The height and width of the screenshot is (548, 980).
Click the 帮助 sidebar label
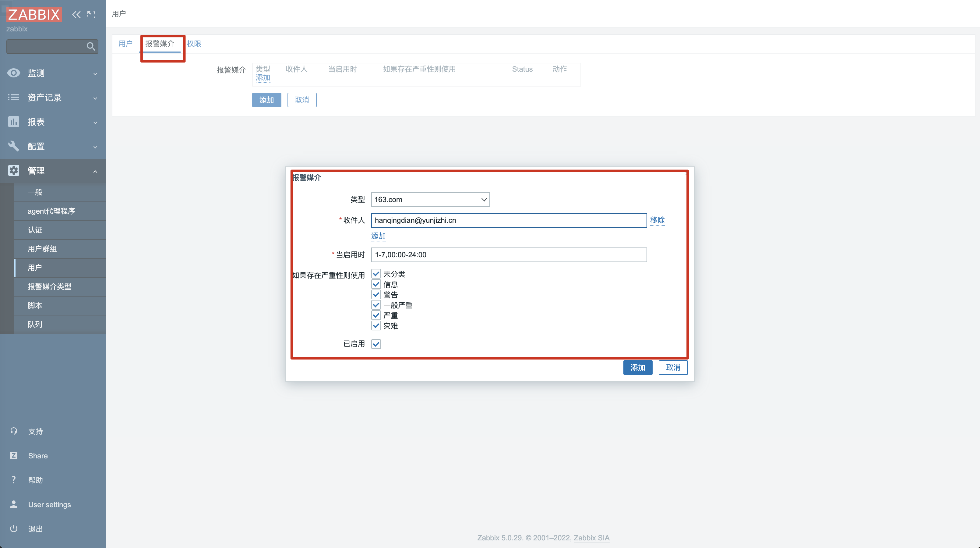35,480
